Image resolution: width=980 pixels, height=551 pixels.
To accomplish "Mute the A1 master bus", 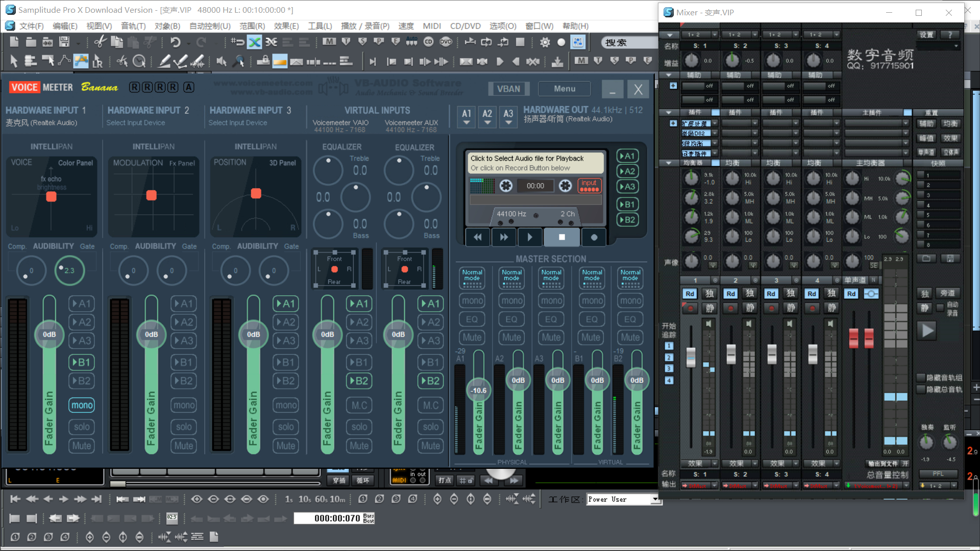I will pos(472,337).
